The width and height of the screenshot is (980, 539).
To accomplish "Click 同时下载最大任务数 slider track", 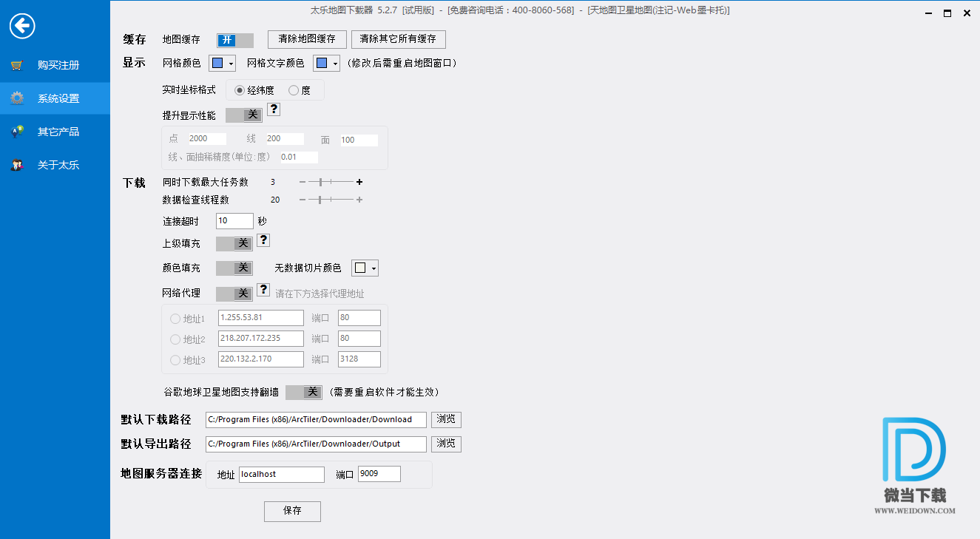I will pos(331,182).
